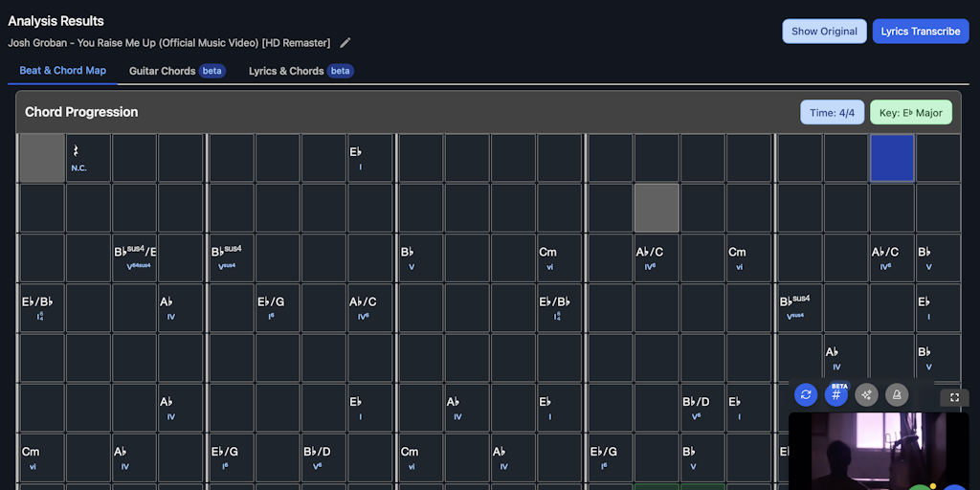Viewport: 980px width, 490px height.
Task: Click the Key: E♭ Major badge
Action: click(x=910, y=113)
